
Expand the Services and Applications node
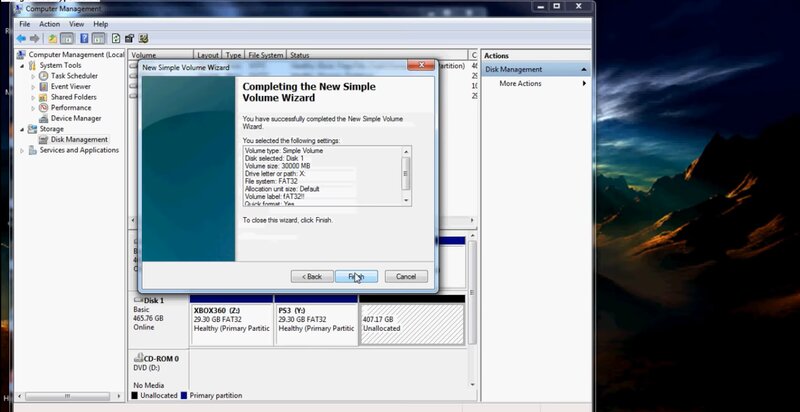point(22,150)
